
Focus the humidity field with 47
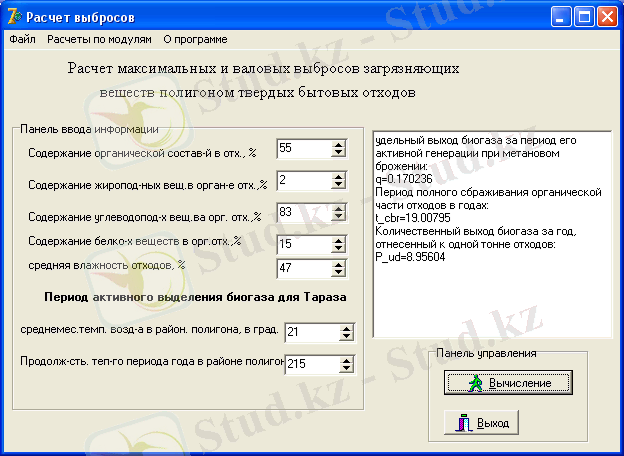(304, 268)
